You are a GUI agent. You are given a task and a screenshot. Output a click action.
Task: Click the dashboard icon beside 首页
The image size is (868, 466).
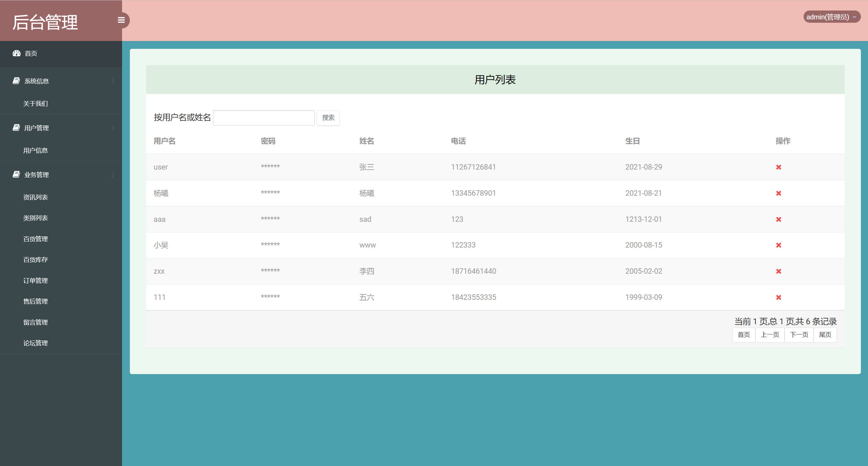coord(16,53)
